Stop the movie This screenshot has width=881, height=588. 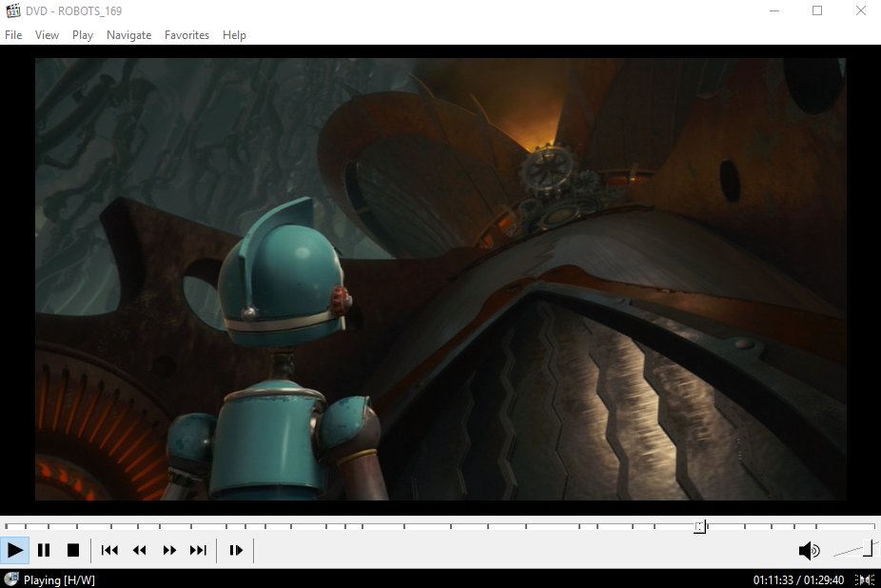tap(73, 550)
